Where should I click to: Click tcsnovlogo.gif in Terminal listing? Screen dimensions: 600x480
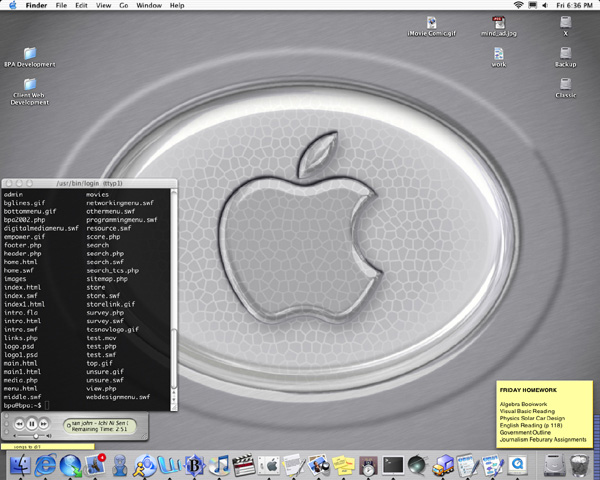pyautogui.click(x=112, y=329)
